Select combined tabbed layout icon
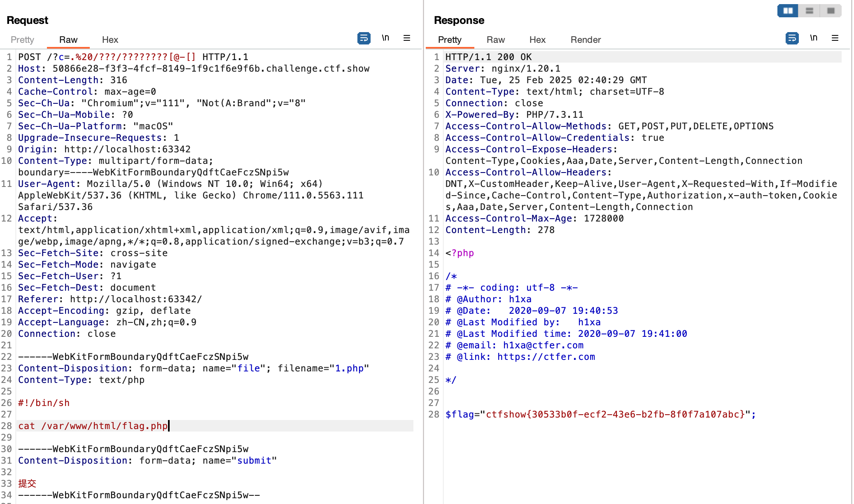Image resolution: width=854 pixels, height=504 pixels. click(831, 11)
